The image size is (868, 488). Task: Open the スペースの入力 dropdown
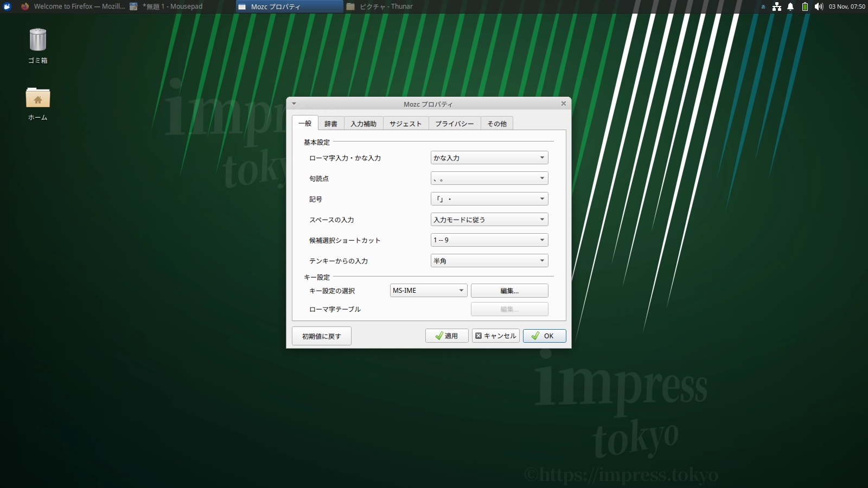pos(489,220)
